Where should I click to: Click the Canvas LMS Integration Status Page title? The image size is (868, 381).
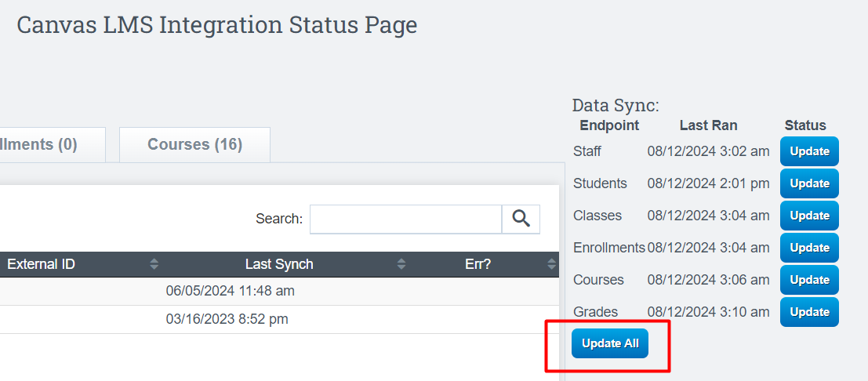point(217,25)
